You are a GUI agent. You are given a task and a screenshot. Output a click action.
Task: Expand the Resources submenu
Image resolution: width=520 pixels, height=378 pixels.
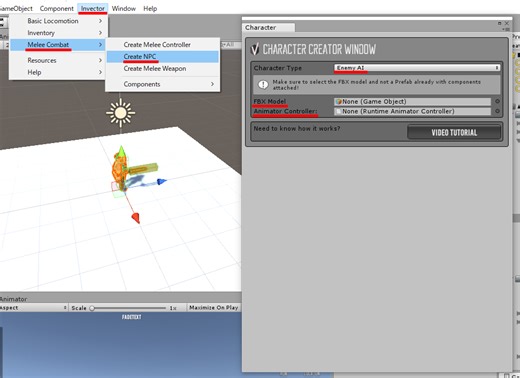point(57,60)
